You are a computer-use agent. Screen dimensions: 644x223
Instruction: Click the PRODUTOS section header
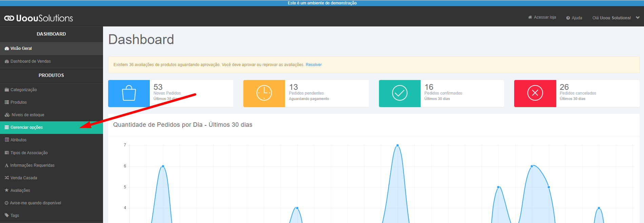click(51, 75)
